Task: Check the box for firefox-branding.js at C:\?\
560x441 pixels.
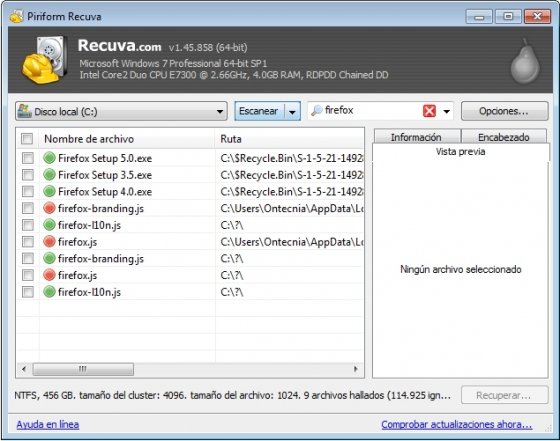Action: coord(28,258)
